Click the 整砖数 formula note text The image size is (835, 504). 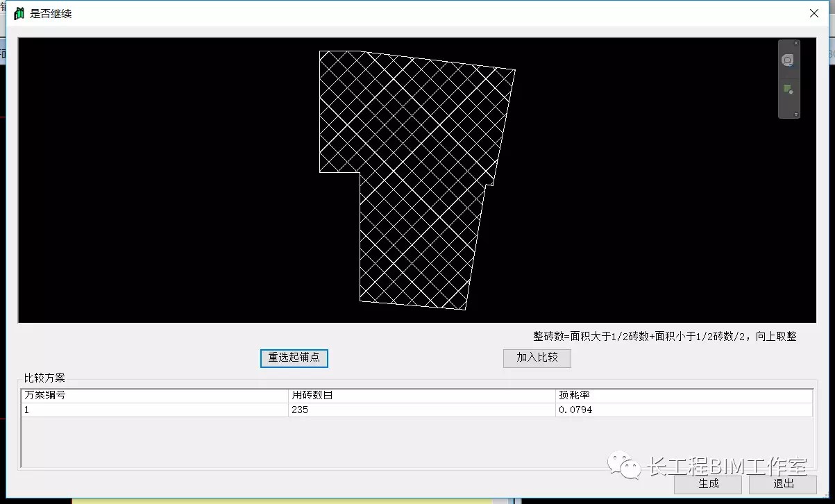click(x=664, y=337)
